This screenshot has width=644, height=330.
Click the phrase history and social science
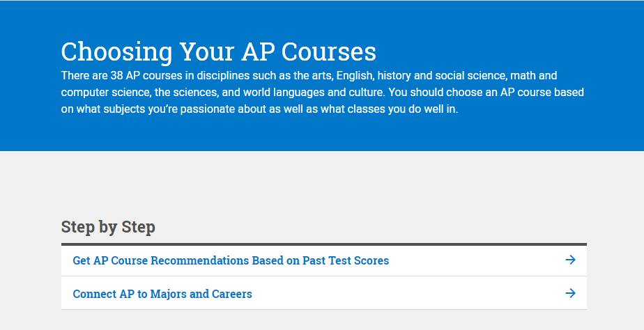(441, 75)
